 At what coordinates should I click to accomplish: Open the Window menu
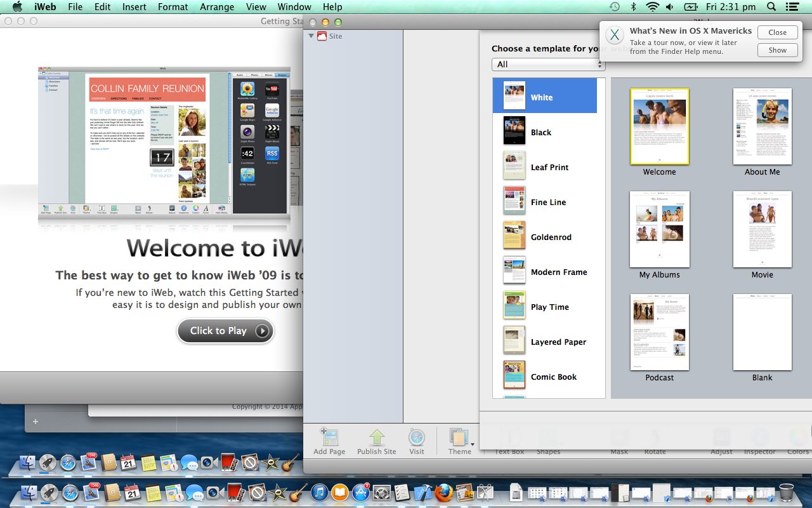tap(294, 7)
